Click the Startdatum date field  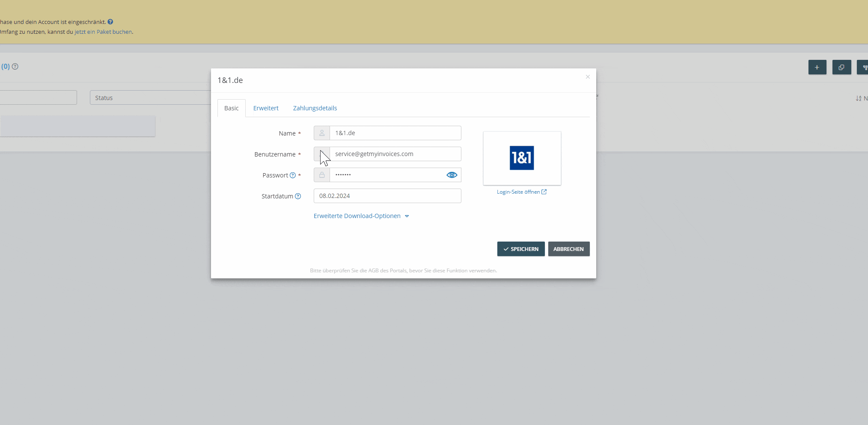387,196
